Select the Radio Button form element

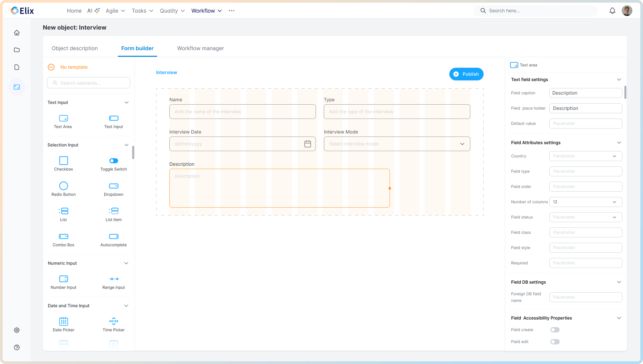point(63,189)
